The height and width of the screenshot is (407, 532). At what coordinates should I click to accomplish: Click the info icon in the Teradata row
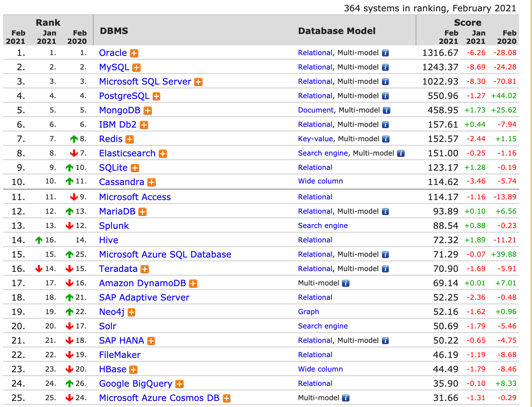(385, 269)
